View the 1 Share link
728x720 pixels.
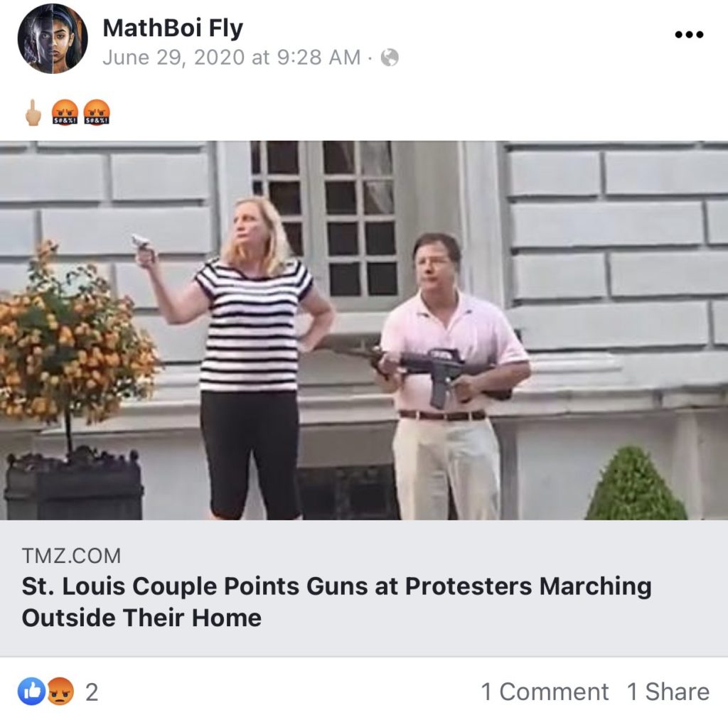pyautogui.click(x=668, y=692)
